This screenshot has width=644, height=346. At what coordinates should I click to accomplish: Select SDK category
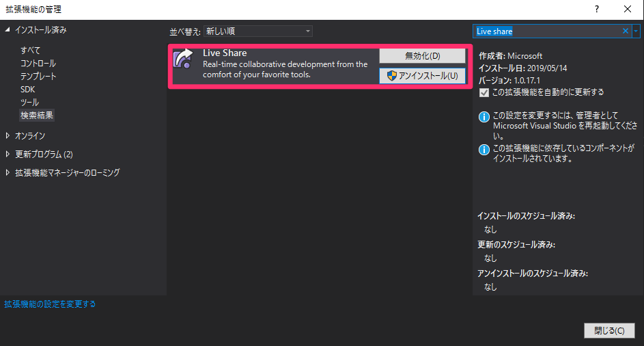click(x=27, y=90)
